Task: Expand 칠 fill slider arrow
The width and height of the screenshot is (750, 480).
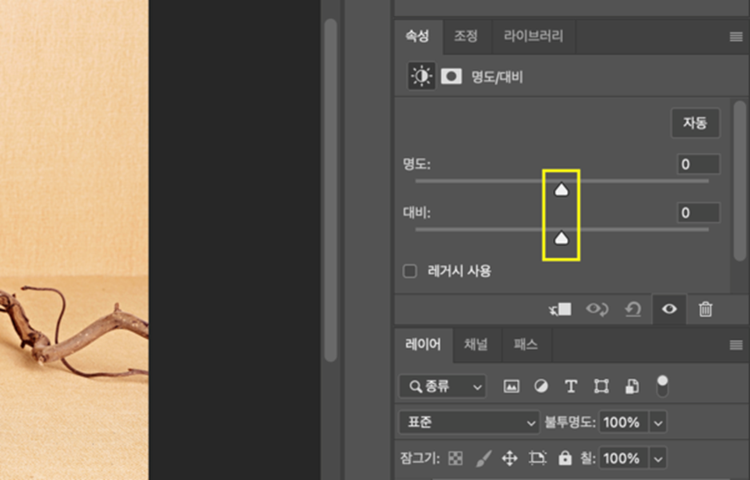Action: pos(658,459)
